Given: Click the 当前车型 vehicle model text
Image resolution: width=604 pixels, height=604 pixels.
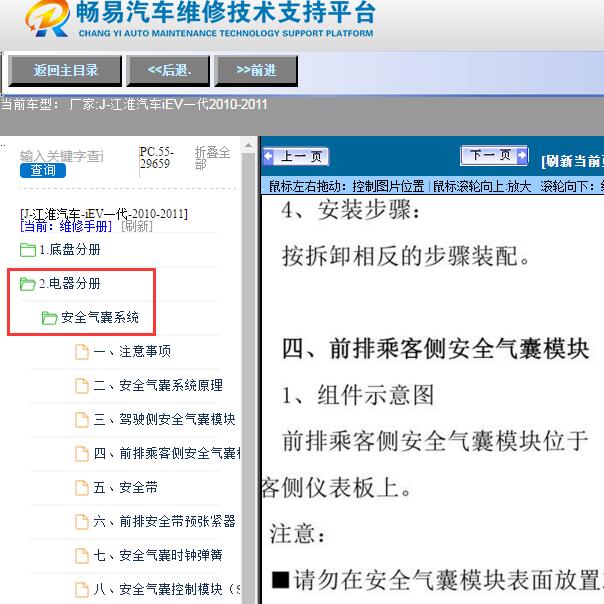Looking at the screenshot, I should click(x=134, y=104).
